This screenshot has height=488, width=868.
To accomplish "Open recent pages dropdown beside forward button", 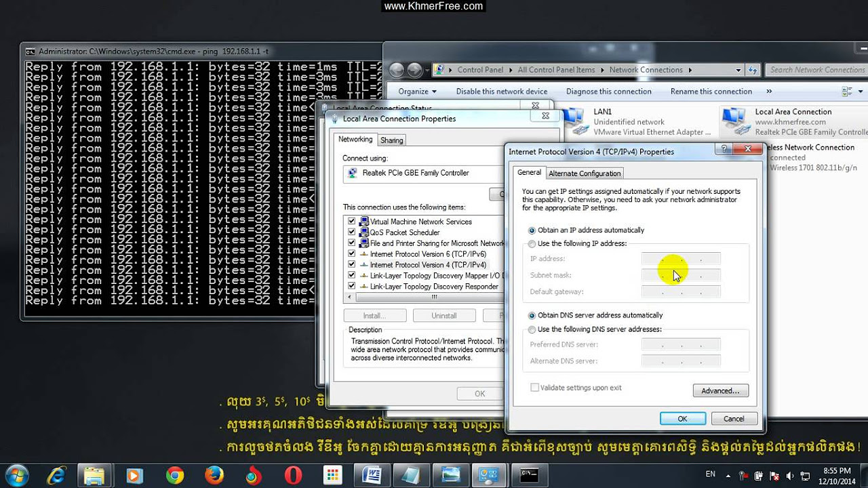I will point(428,70).
